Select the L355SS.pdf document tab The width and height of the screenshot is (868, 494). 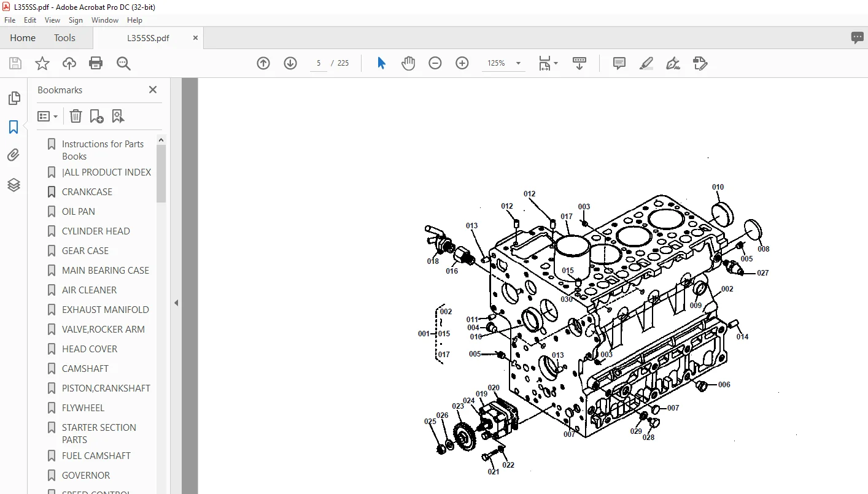[x=148, y=37]
